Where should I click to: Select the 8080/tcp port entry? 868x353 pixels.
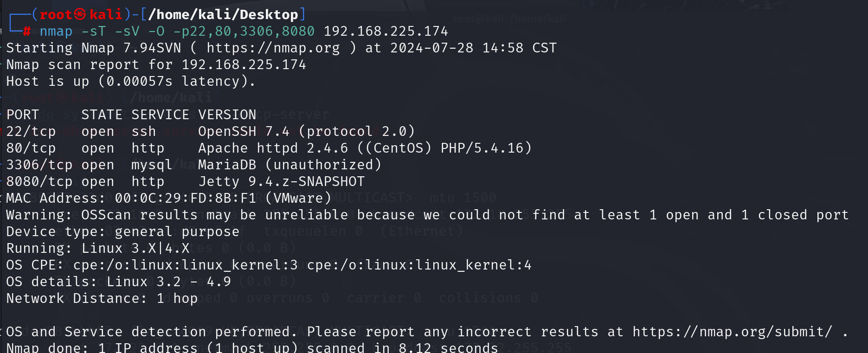(39, 182)
